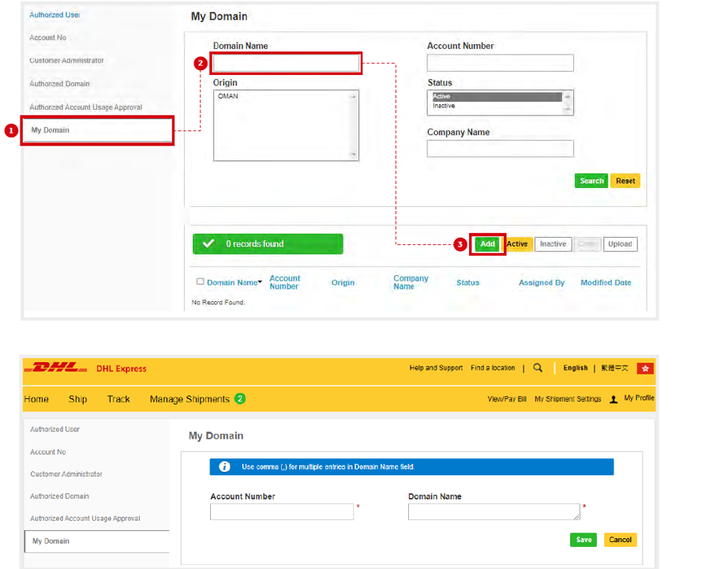Screen dimensions: 728x569
Task: Click the Status list scrollbar
Action: coord(565,101)
